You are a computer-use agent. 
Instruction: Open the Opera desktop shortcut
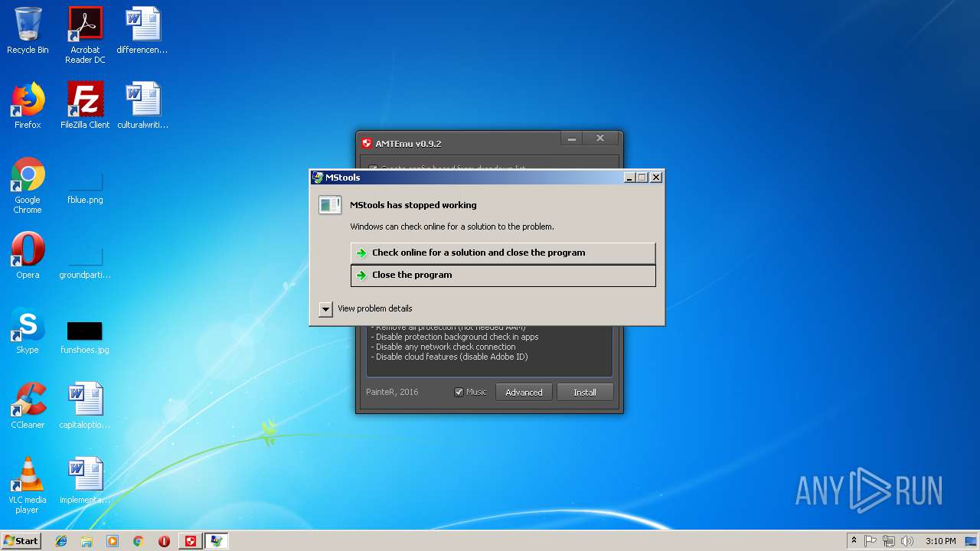[x=28, y=256]
